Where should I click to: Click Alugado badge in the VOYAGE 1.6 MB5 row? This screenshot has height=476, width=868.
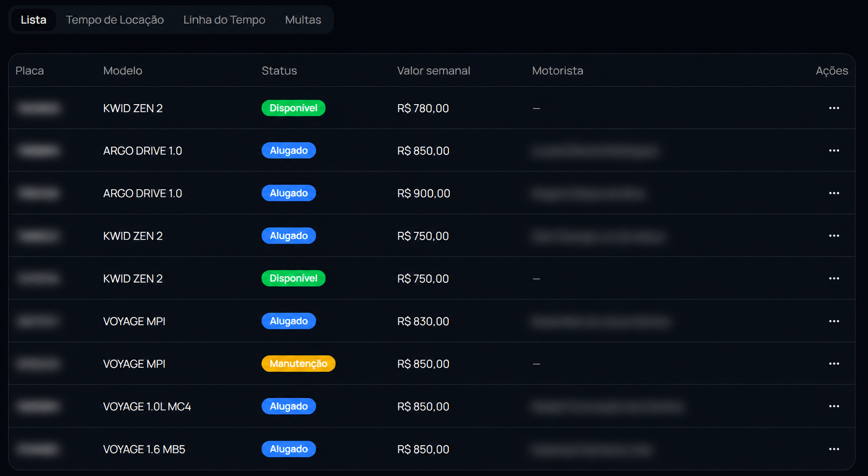click(x=289, y=449)
